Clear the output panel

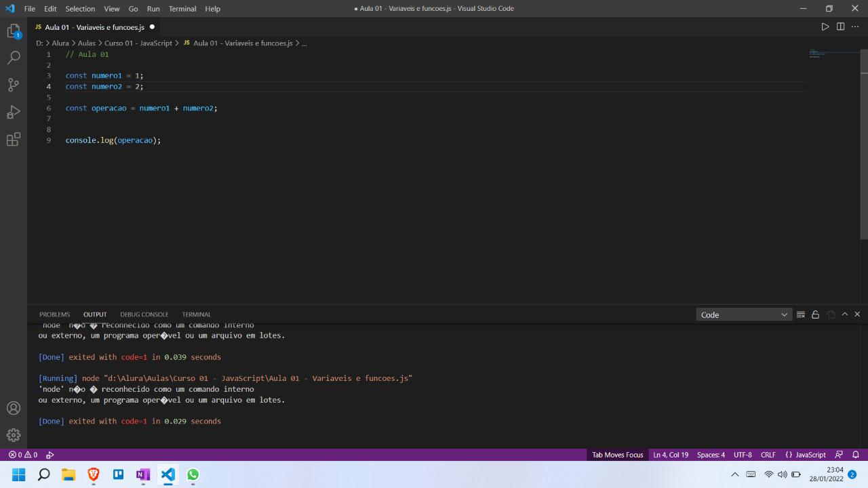(x=801, y=314)
